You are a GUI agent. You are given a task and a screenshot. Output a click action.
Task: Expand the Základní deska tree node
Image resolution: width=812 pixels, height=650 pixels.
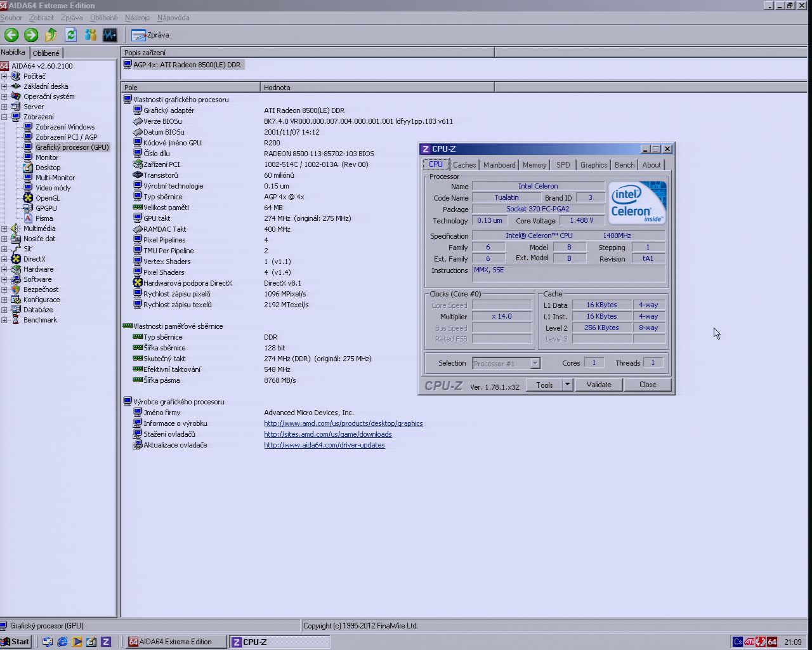click(4, 86)
